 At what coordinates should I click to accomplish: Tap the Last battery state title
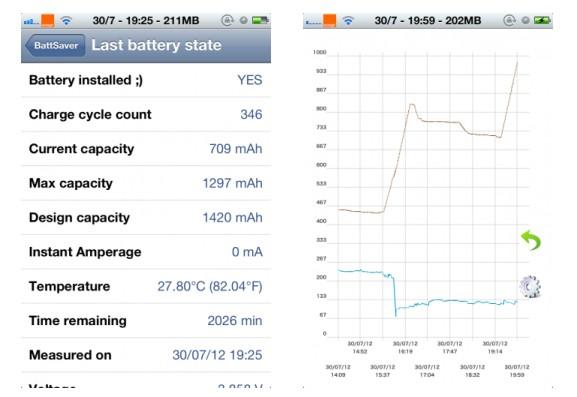pyautogui.click(x=156, y=45)
